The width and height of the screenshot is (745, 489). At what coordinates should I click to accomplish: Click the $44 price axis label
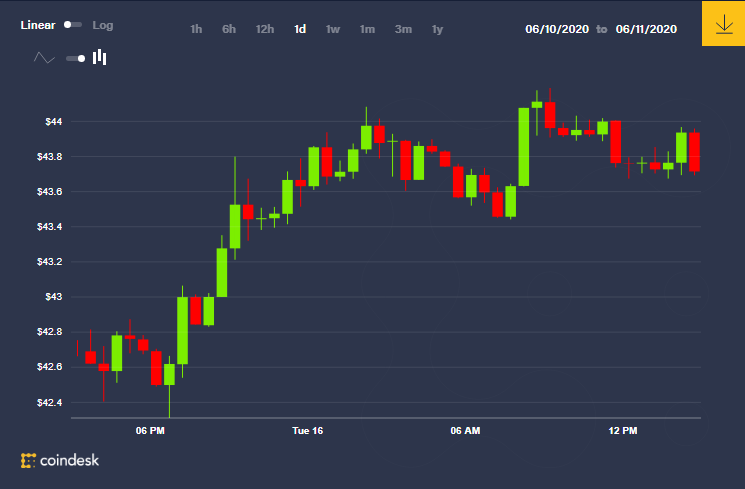pos(54,122)
